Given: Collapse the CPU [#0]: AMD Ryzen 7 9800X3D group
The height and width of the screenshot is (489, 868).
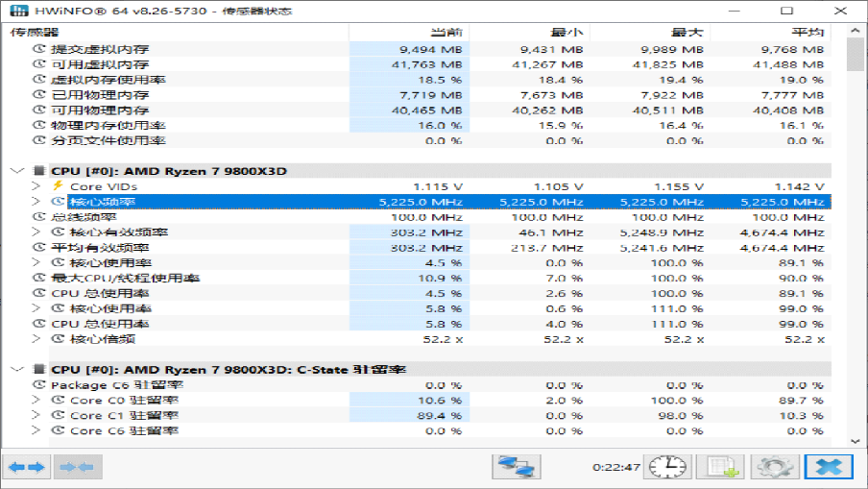Looking at the screenshot, I should 17,171.
